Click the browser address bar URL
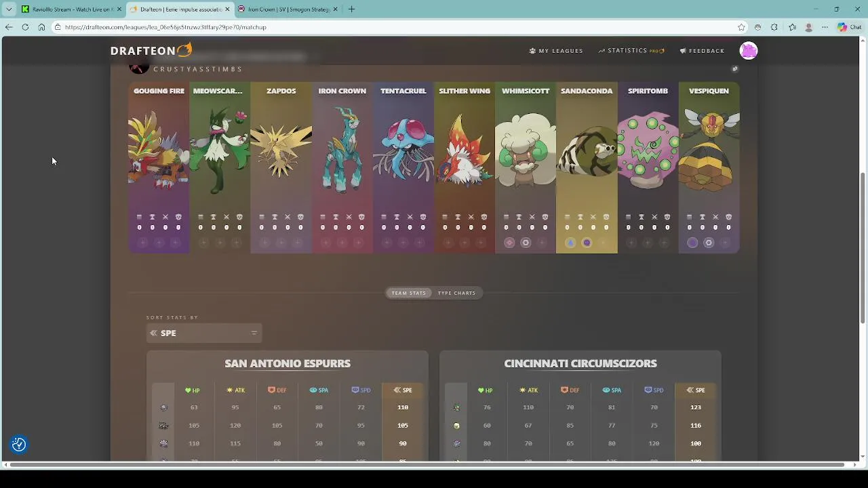Image resolution: width=868 pixels, height=488 pixels. click(x=165, y=27)
